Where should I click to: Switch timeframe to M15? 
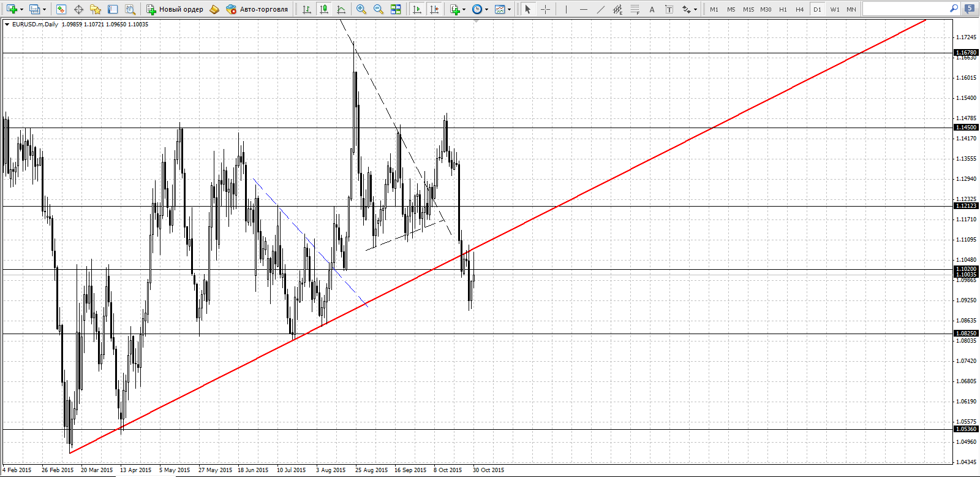(x=748, y=9)
